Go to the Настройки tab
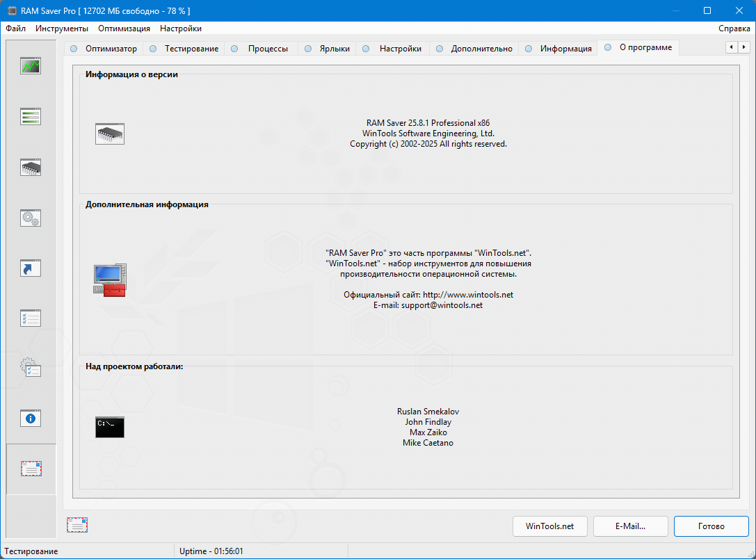Viewport: 756px width, 559px height. [x=393, y=48]
